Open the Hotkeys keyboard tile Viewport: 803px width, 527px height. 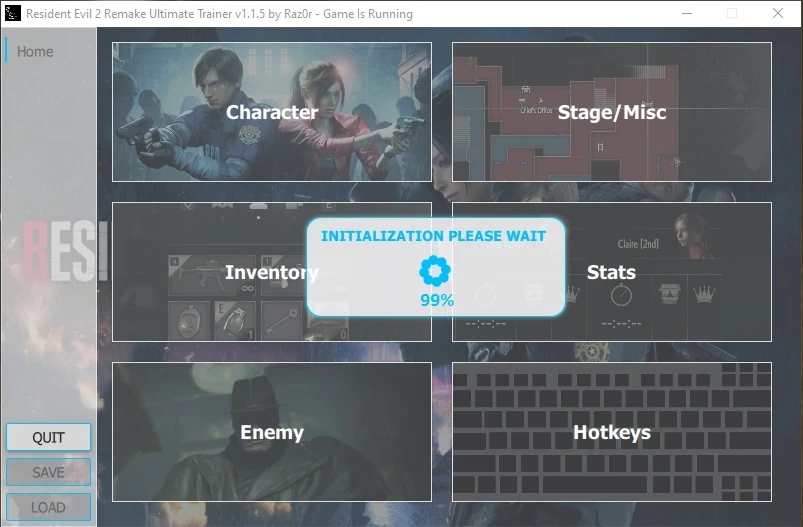(612, 432)
